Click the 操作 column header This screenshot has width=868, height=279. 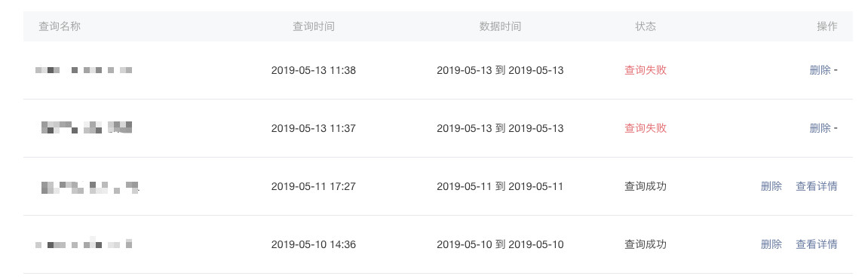click(827, 26)
